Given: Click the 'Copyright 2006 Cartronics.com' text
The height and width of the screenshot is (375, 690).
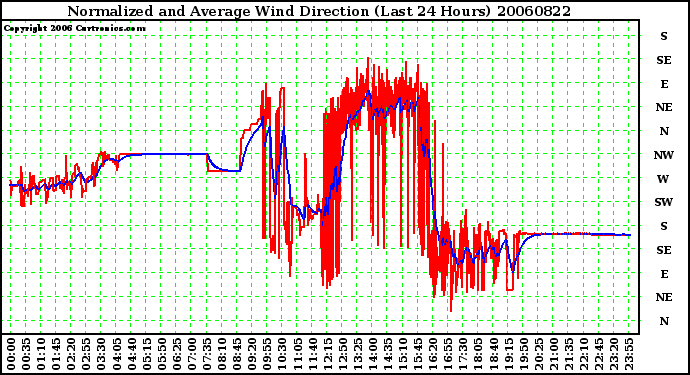Looking at the screenshot, I should pyautogui.click(x=75, y=29).
